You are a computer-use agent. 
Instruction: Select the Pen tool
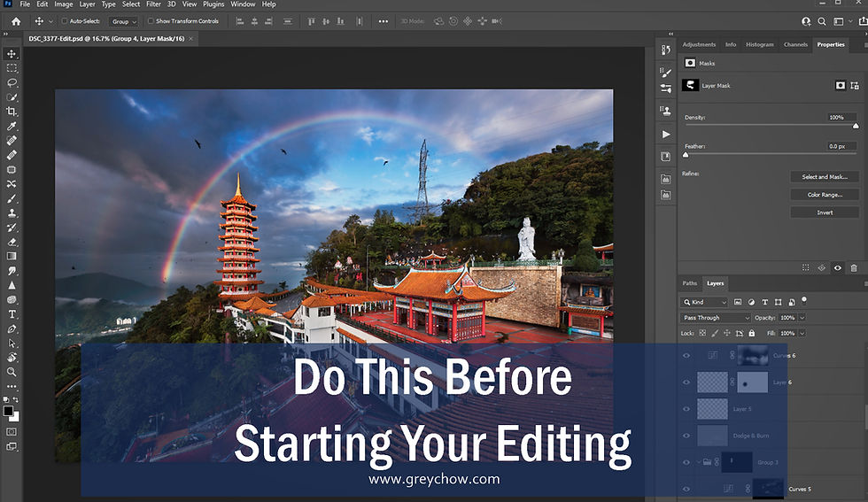coord(11,328)
